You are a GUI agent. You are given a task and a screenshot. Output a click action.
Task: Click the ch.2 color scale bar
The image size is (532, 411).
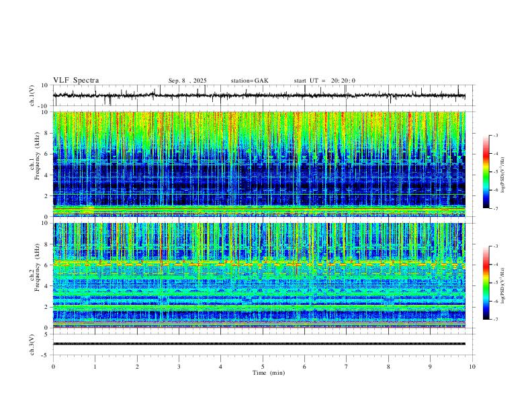coord(486,283)
